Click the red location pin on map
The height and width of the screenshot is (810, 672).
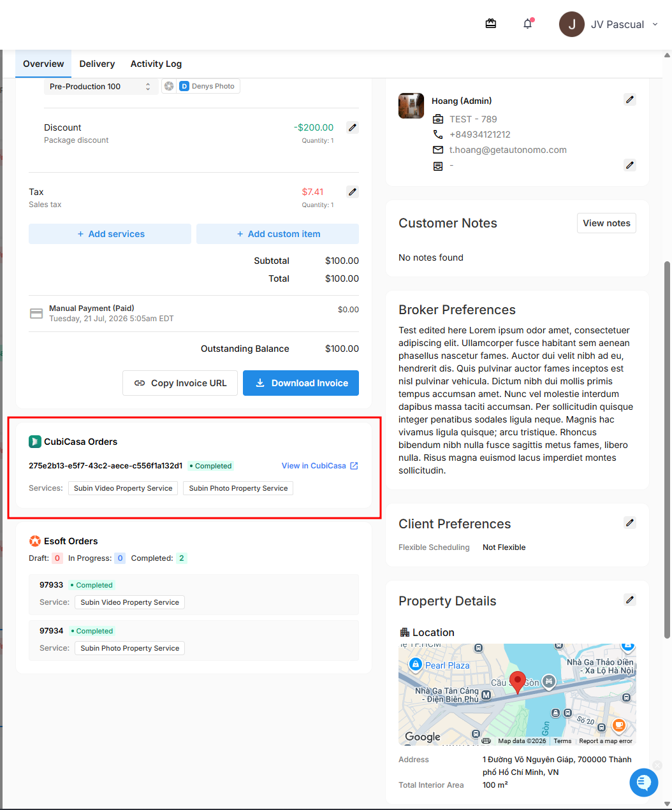pyautogui.click(x=518, y=682)
